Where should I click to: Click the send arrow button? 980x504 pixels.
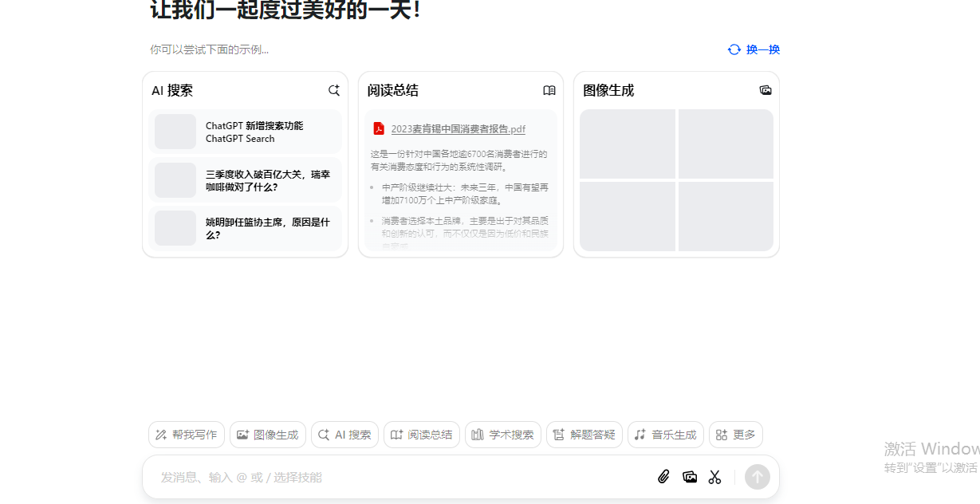pyautogui.click(x=758, y=477)
